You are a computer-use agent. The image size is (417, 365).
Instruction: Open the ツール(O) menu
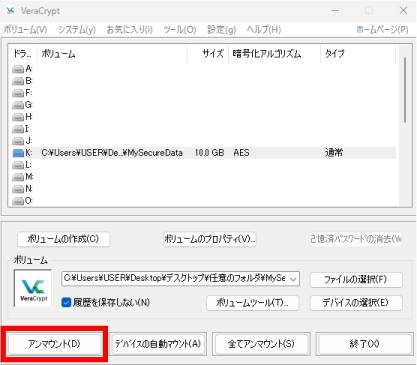coord(180,30)
